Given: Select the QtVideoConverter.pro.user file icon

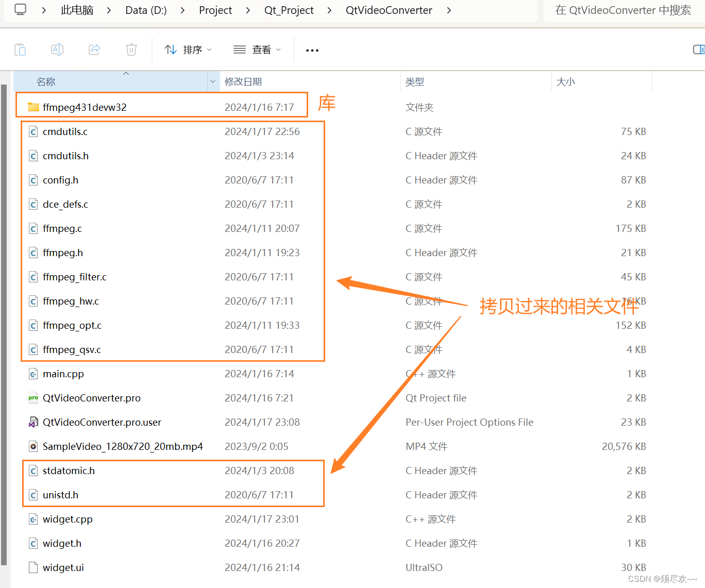Looking at the screenshot, I should click(33, 422).
